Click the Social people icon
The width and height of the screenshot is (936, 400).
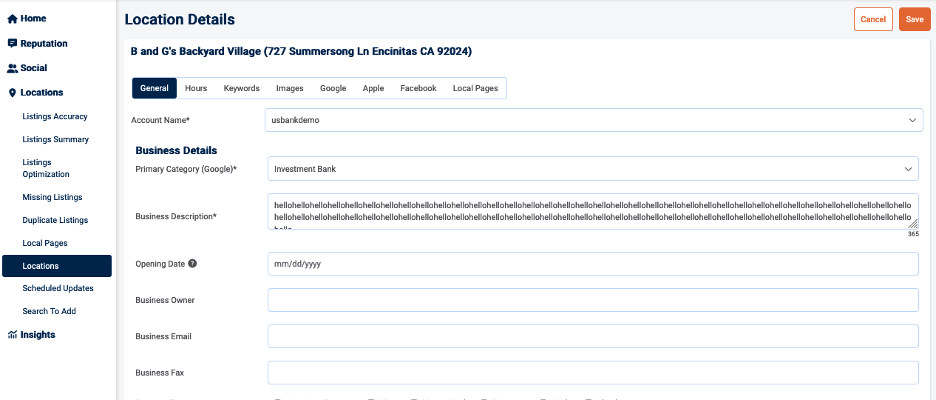[x=12, y=69]
